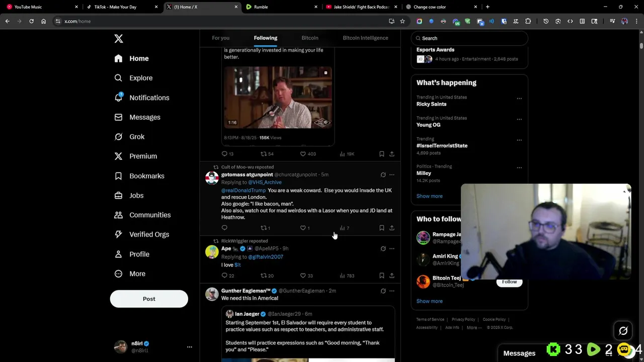Share the gotomass atgunpoint post

tap(392, 228)
